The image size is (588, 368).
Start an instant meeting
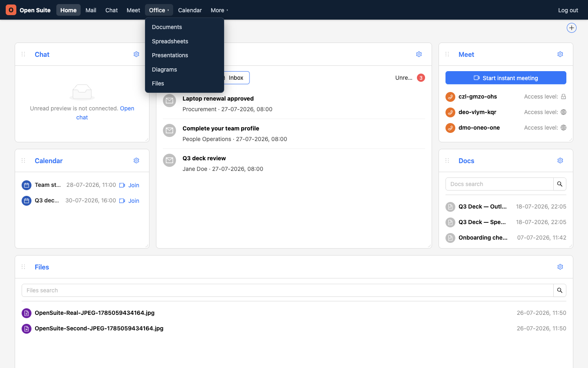506,78
